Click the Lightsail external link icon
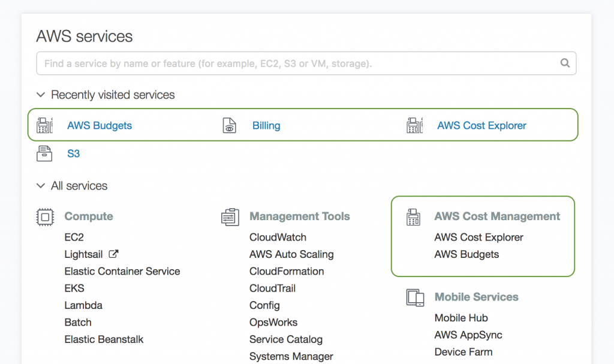614x364 pixels. (x=113, y=254)
